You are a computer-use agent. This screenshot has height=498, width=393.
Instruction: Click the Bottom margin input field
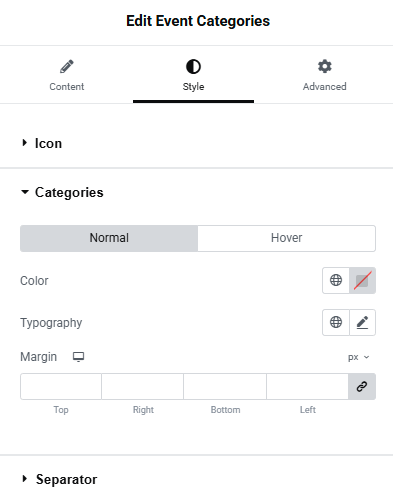pos(225,386)
